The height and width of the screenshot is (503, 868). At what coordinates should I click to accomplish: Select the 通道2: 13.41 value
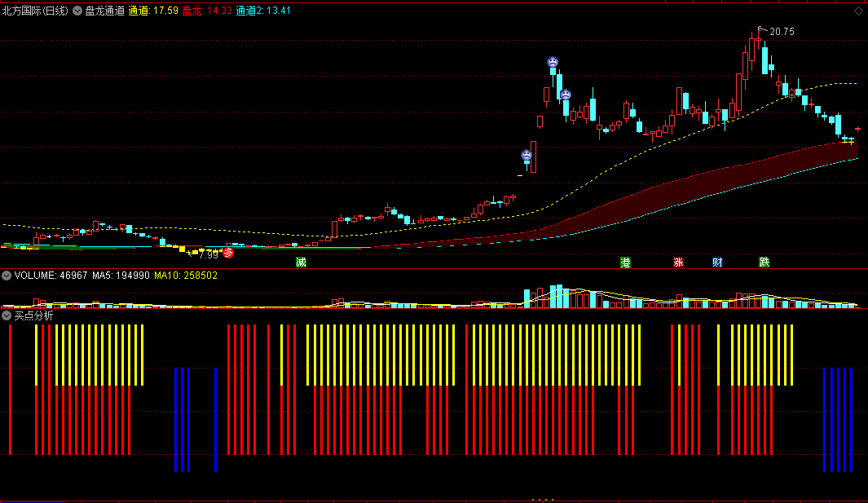(263, 11)
